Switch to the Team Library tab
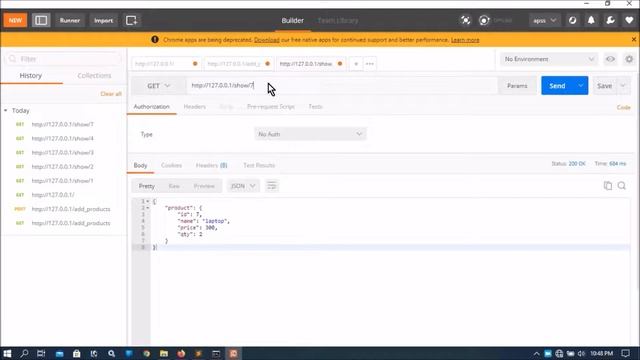Screen dimensions: 640x360 (x=338, y=20)
